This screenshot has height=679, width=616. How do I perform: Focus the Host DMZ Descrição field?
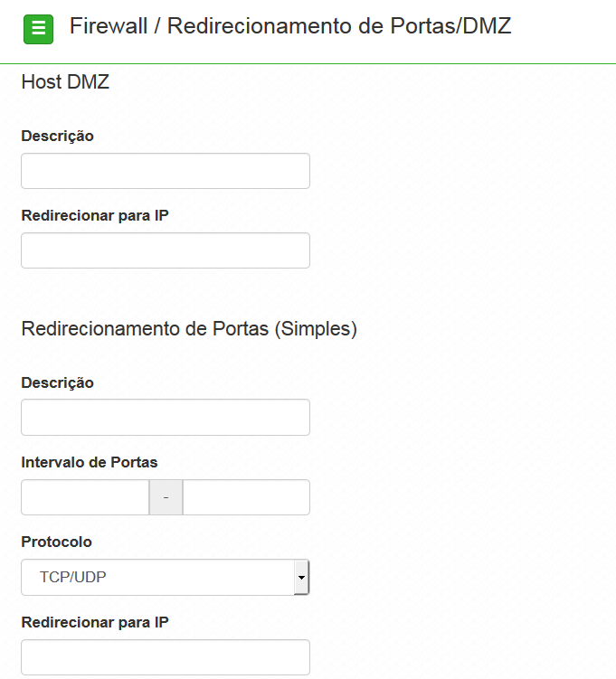tap(166, 171)
